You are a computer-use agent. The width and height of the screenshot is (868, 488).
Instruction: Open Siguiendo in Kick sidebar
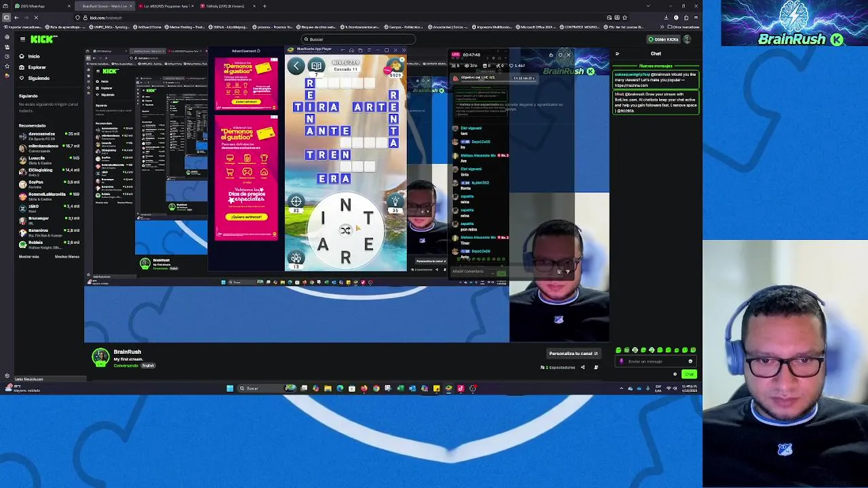38,78
